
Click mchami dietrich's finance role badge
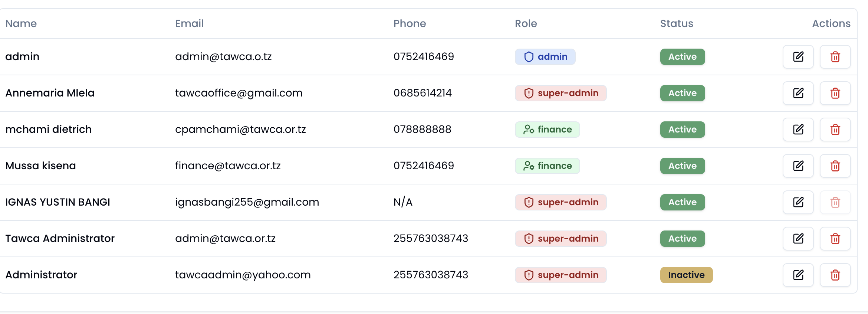click(x=547, y=130)
